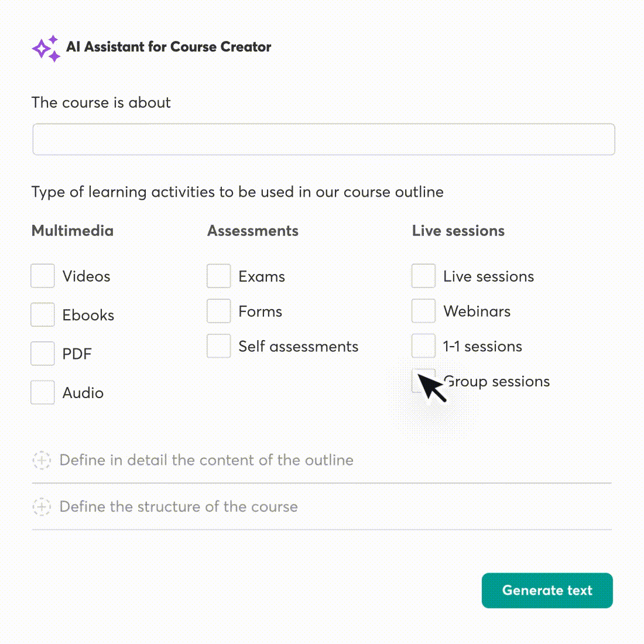Click the plus icon beside 'Define the structure'
Viewport: 644px width, 644px height.
41,507
